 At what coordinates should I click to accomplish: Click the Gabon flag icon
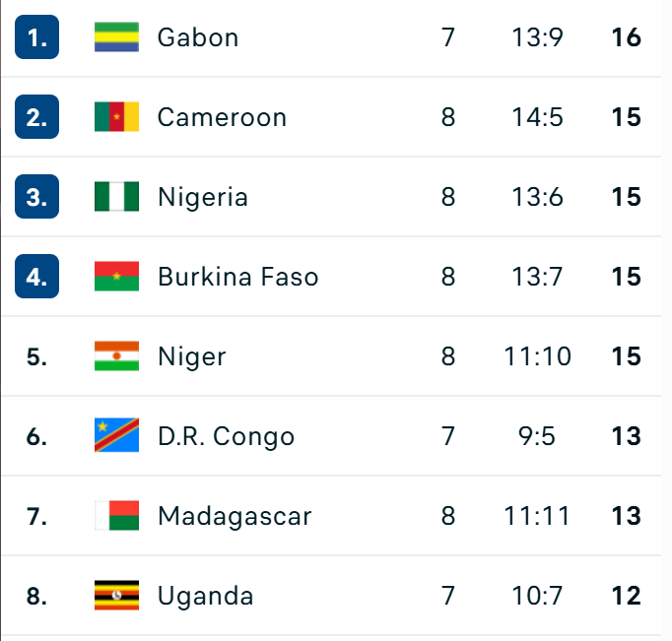116,37
